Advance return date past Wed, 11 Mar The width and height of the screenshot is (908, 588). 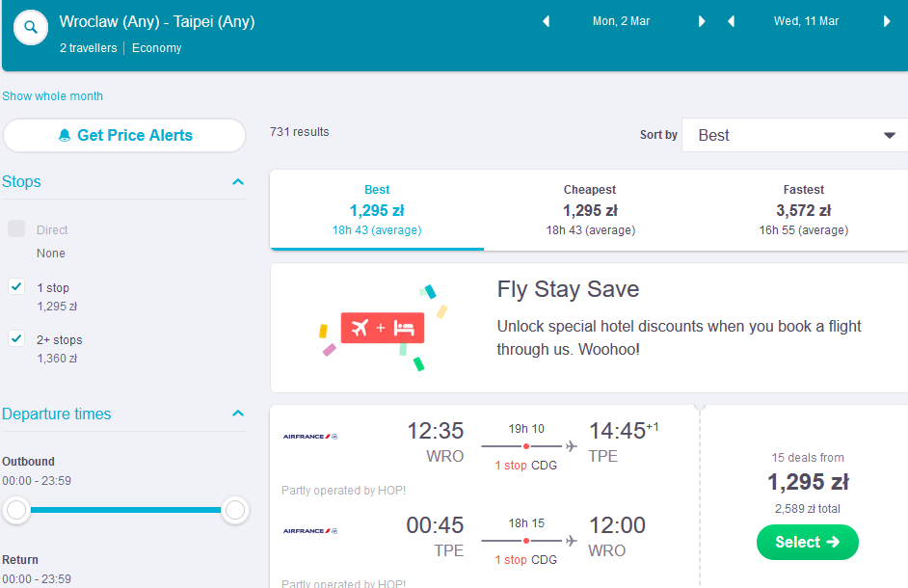point(887,21)
